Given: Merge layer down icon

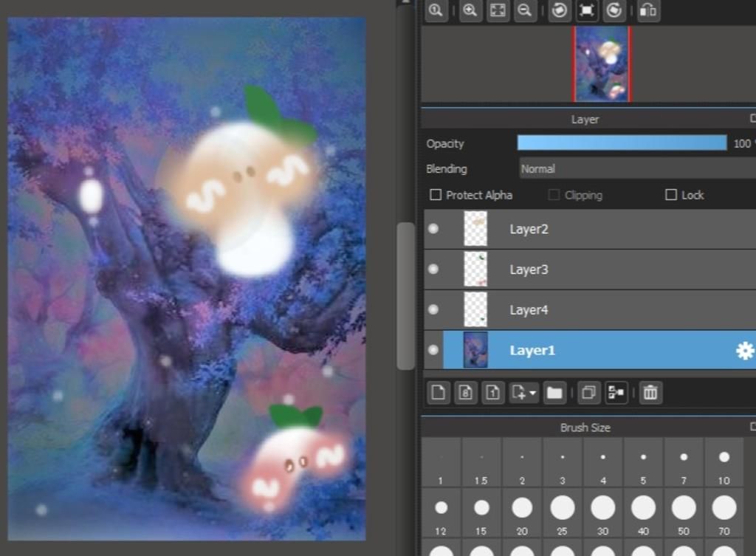Looking at the screenshot, I should point(616,393).
